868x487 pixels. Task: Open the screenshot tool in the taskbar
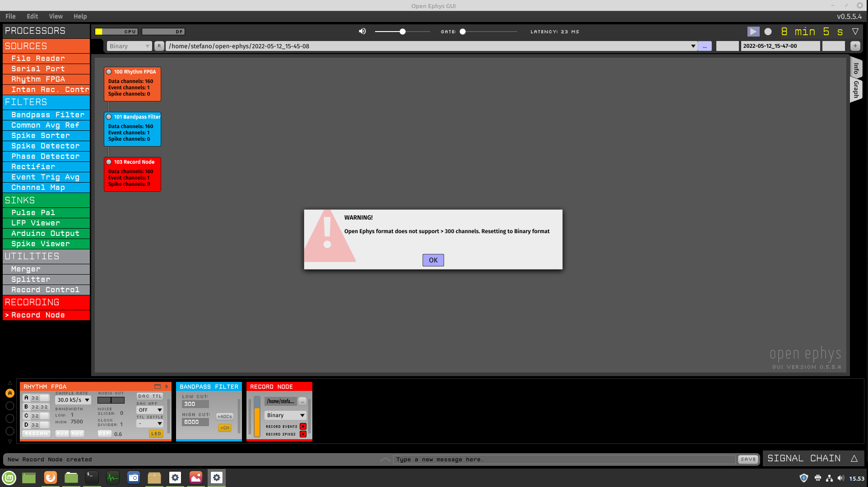(x=134, y=478)
